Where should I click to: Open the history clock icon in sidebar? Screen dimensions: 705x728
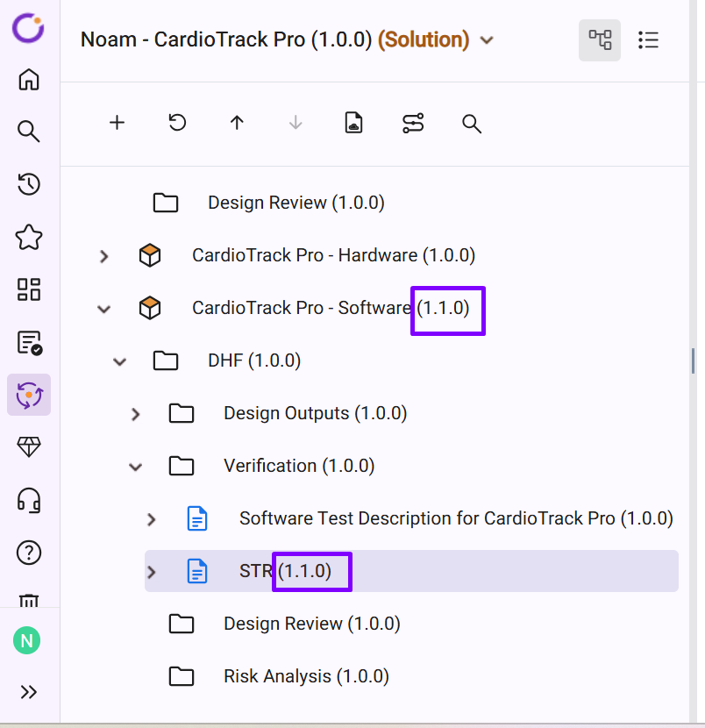(x=29, y=184)
